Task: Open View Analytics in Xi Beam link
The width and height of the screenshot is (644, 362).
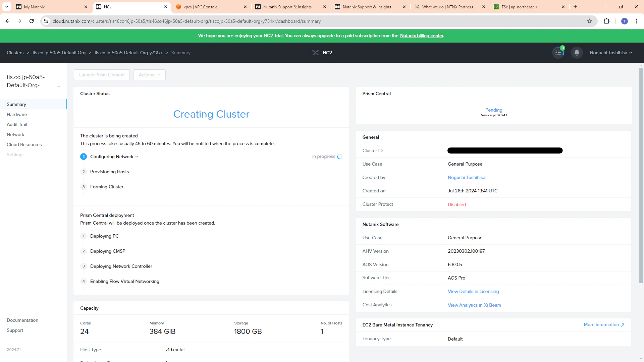Action: point(474,305)
